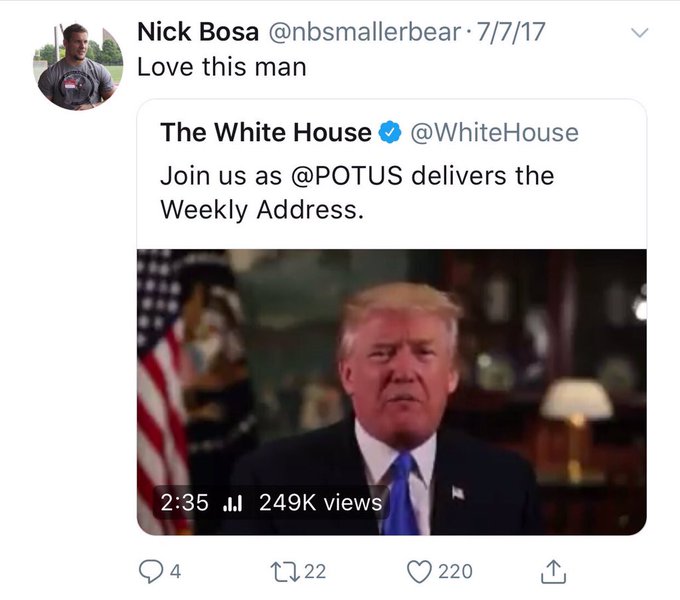The width and height of the screenshot is (680, 600).
Task: Click the 249K views counter
Action: [320, 502]
